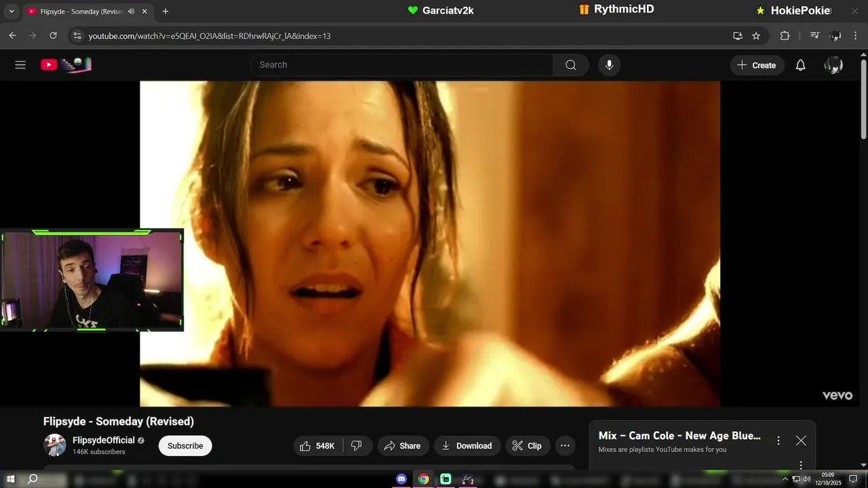Open Discord from the taskbar
This screenshot has width=868, height=488.
[401, 479]
